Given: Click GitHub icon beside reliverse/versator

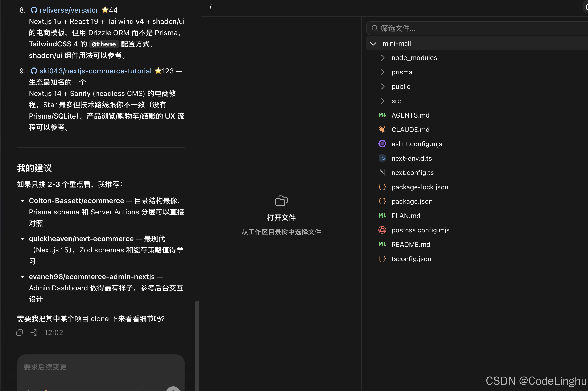Looking at the screenshot, I should (34, 10).
